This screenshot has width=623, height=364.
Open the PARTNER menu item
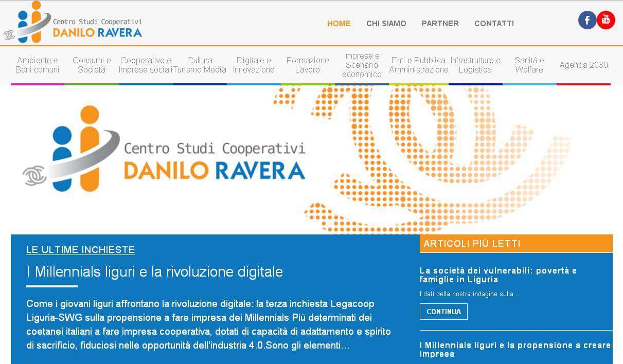click(x=440, y=23)
